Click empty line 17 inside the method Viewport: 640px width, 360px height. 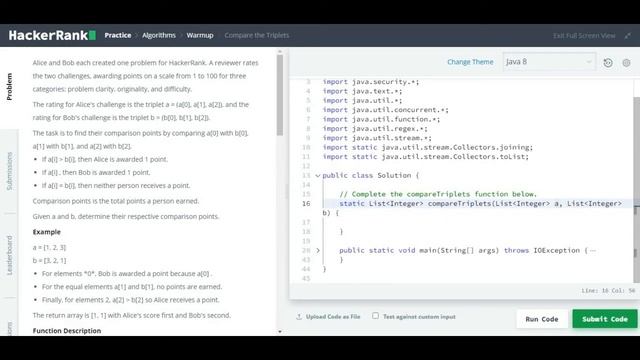coord(478,222)
